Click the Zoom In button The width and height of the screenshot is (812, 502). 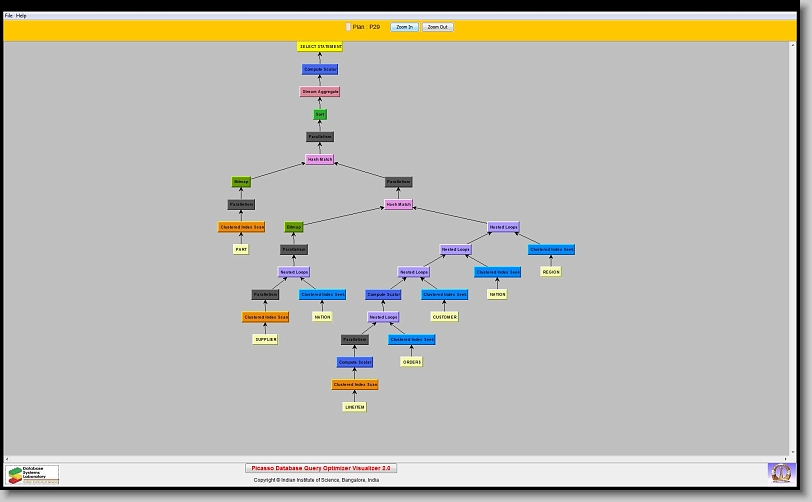click(x=403, y=27)
